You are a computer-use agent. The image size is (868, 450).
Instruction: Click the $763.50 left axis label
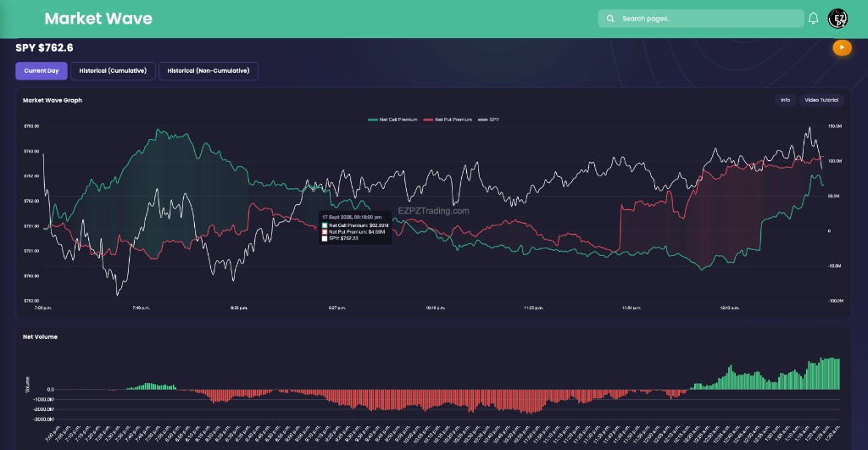click(x=31, y=126)
